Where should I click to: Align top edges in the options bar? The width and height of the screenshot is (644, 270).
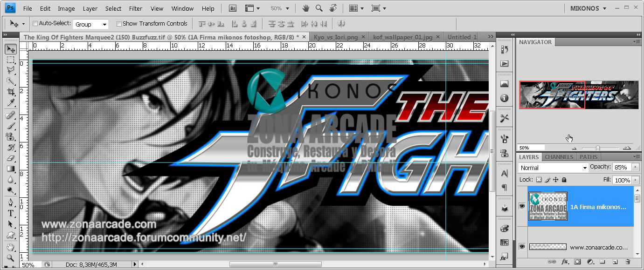point(202,24)
